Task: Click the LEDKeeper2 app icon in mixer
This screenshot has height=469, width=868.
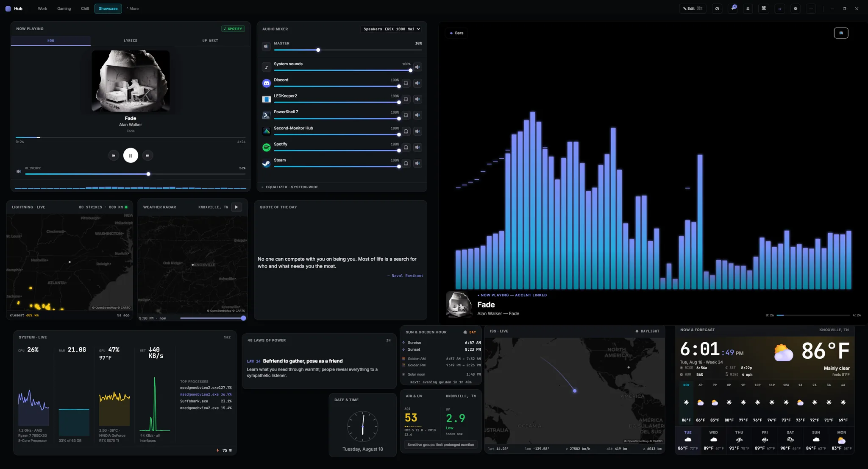Action: 266,99
